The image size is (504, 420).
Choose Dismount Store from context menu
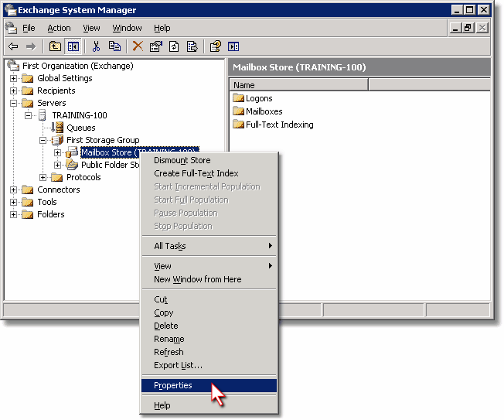[x=209, y=160]
